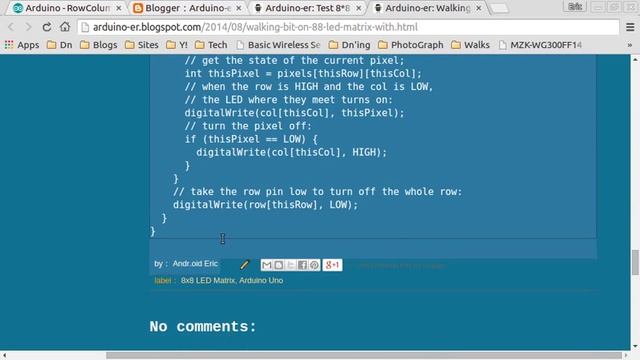The image size is (640, 360).
Task: Click code line 'if (thisPixel == LOW) {'
Action: tap(251, 139)
